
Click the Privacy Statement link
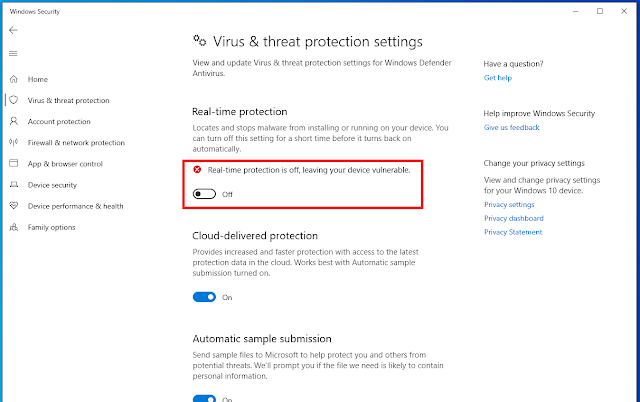(513, 232)
